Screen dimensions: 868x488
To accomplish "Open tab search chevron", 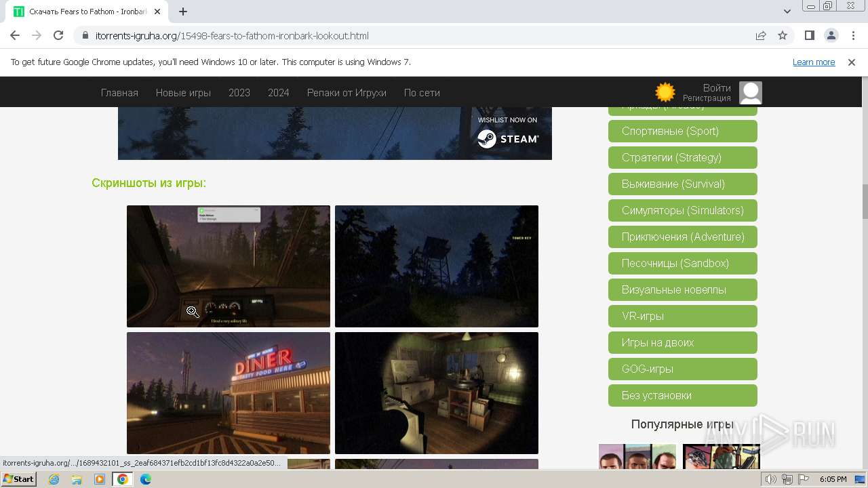I will click(x=787, y=12).
